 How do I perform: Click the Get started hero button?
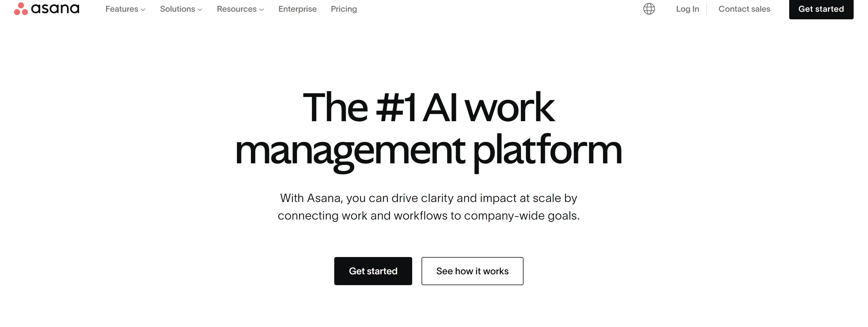click(373, 271)
